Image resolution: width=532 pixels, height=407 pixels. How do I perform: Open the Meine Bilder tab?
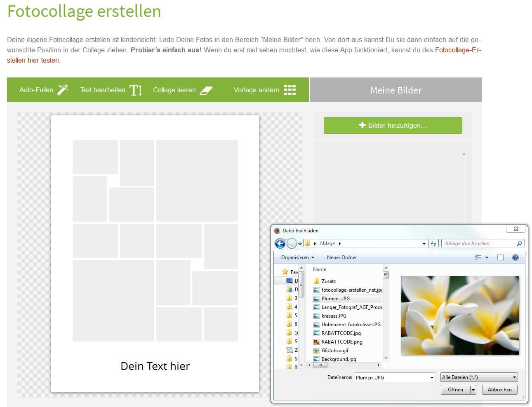click(395, 90)
